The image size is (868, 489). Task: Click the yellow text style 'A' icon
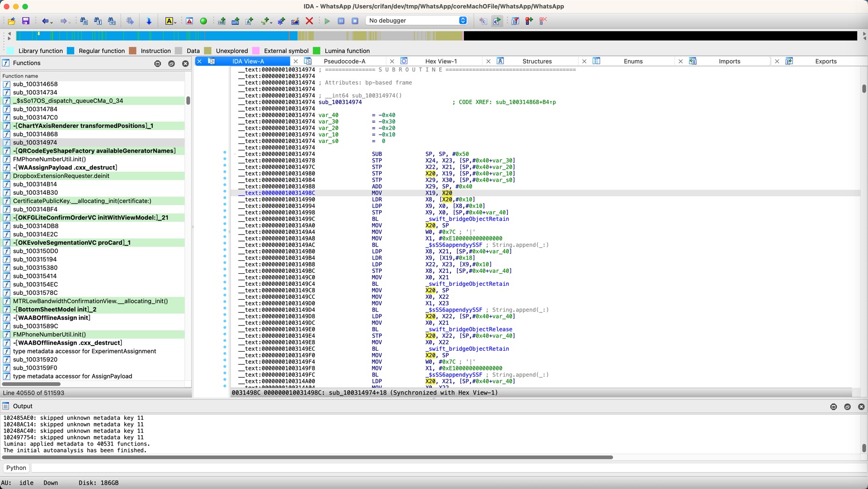[169, 21]
